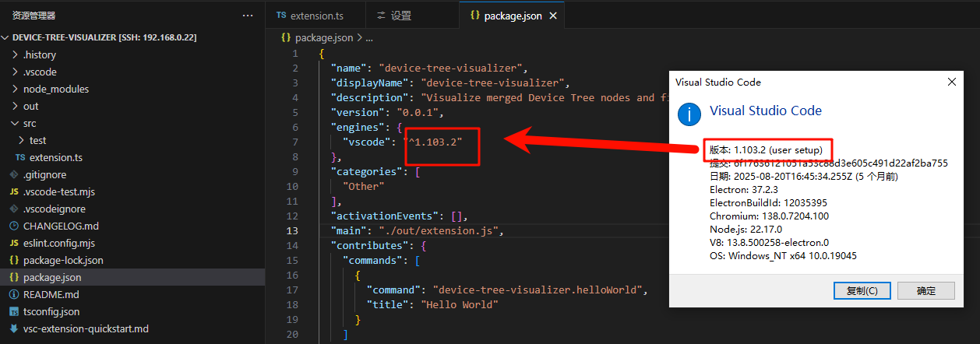Click the "device-tree-visualizer.helloWorld" command string
980x344 pixels.
tap(538, 290)
